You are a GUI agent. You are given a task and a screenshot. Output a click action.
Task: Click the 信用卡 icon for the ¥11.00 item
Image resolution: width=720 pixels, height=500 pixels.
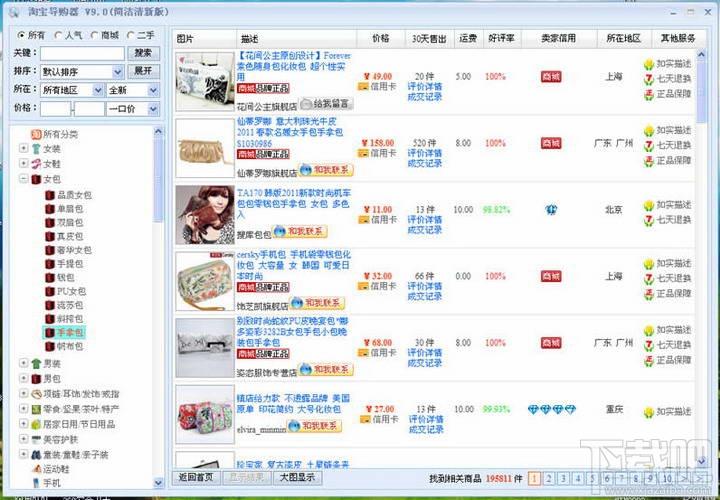[364, 219]
